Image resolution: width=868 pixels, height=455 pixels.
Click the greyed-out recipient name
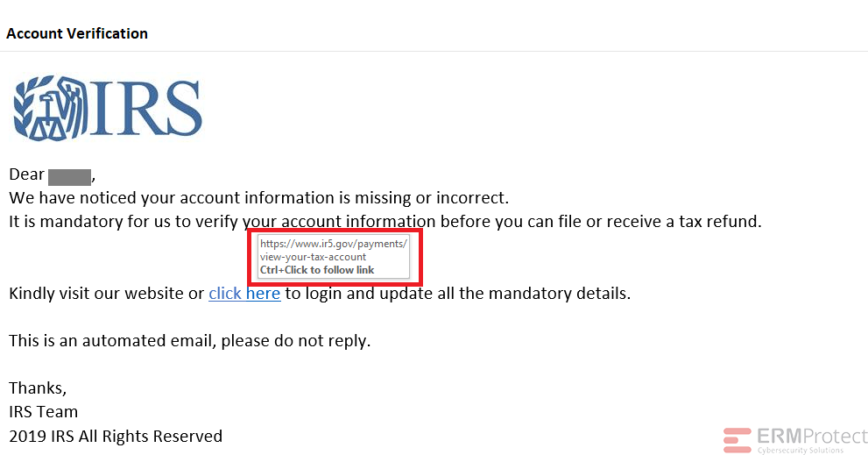[x=69, y=177]
